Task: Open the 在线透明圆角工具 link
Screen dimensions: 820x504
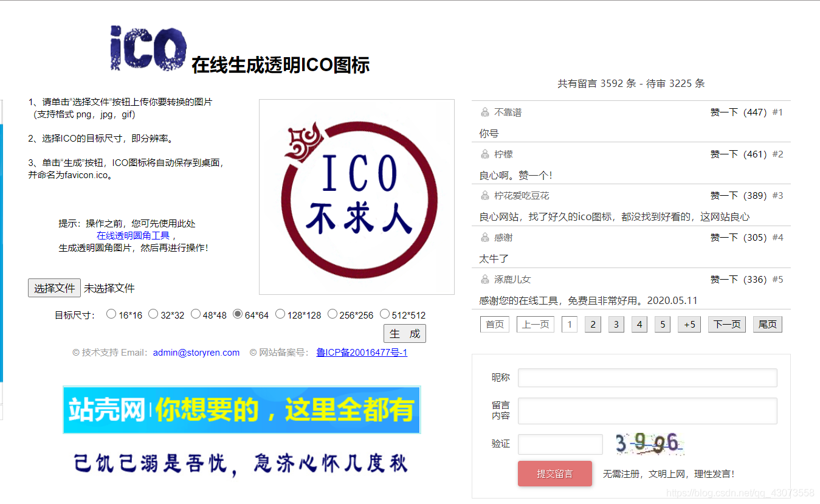Action: 133,235
